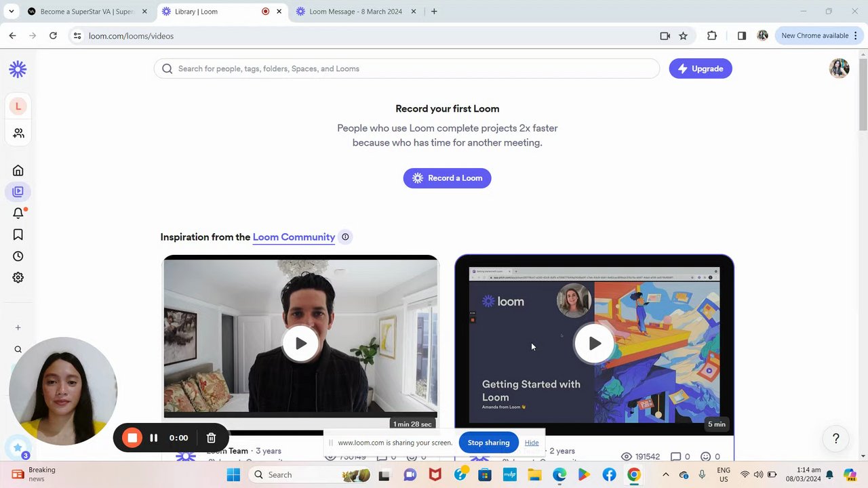
Task: Click the address bar URL loom.com/looms/videos
Action: click(131, 36)
